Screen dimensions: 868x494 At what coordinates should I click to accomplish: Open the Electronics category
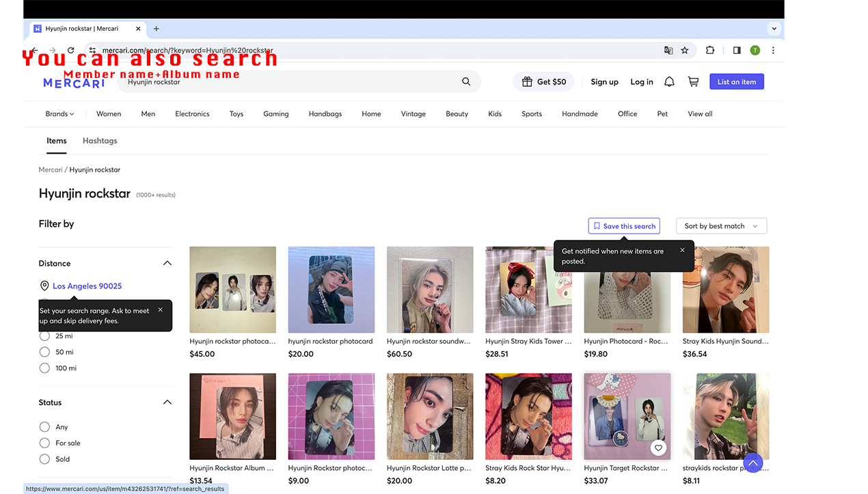tap(192, 114)
